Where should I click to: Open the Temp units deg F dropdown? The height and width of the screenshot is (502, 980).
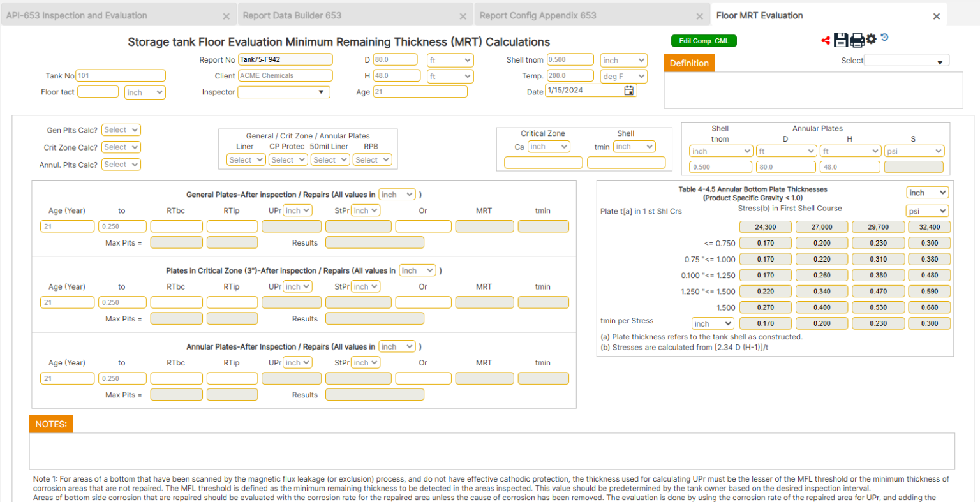coord(623,75)
